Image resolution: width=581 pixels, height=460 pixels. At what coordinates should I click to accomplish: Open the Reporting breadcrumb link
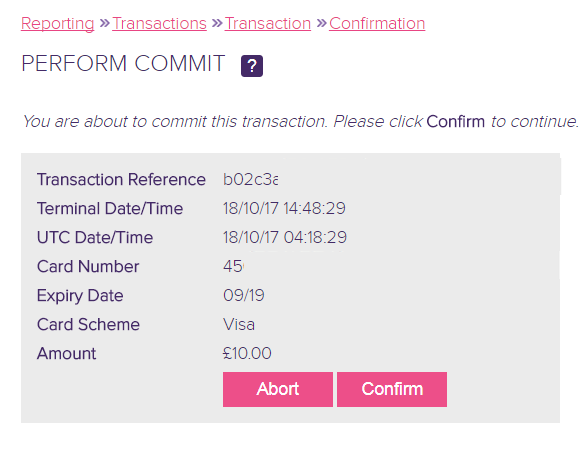pyautogui.click(x=58, y=24)
